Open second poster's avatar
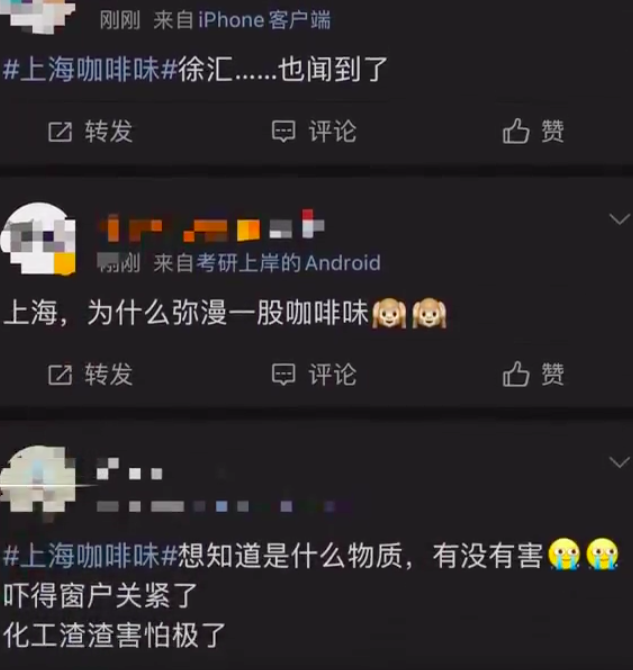Screen dimensions: 633x670 [x=38, y=238]
